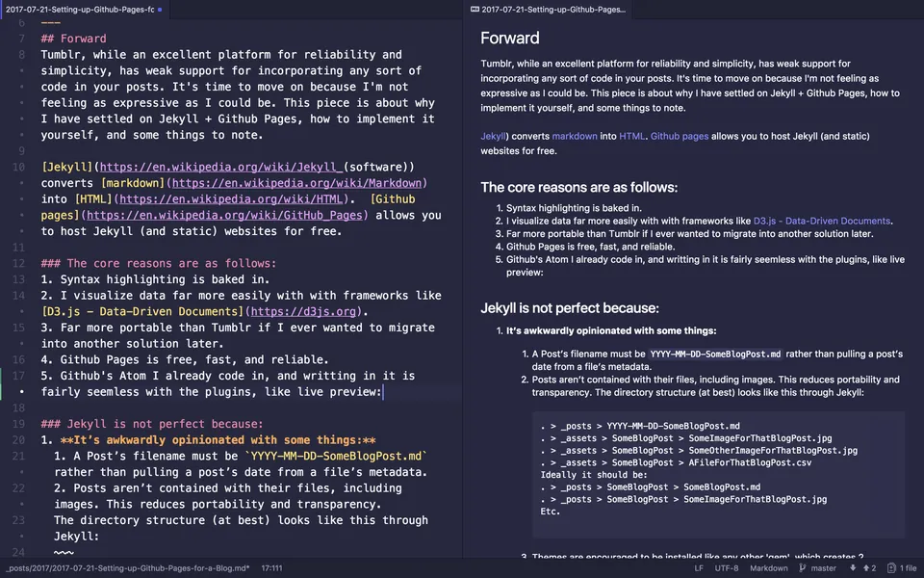Click the GitHub_Pages wikipedia URL in editor
Viewport: 924px width, 578px height.
[x=224, y=215]
